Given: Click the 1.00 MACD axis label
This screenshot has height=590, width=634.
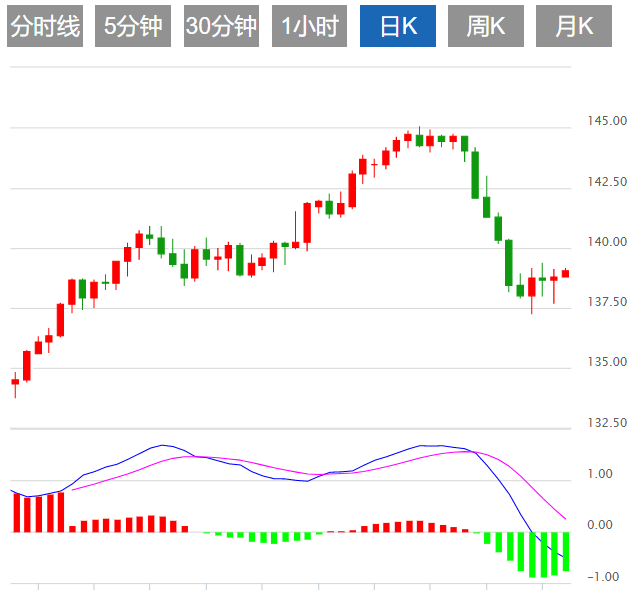Looking at the screenshot, I should coord(600,474).
